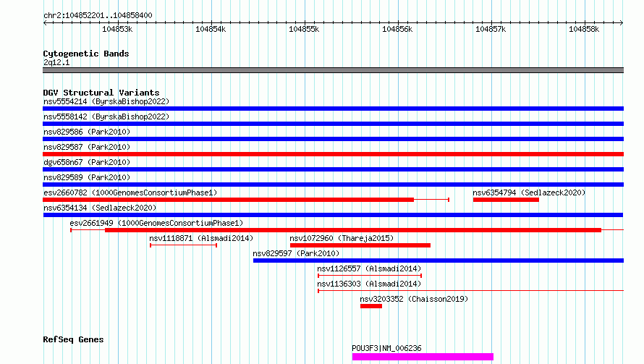This screenshot has width=644, height=364.
Task: Click variant label nsv5554214 (ByrskaBishop2022)
Action: [x=106, y=101]
